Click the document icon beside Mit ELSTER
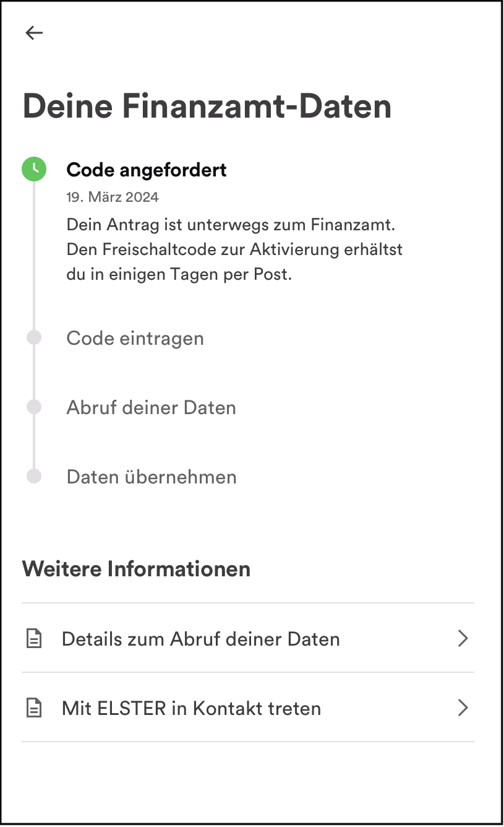 (34, 708)
